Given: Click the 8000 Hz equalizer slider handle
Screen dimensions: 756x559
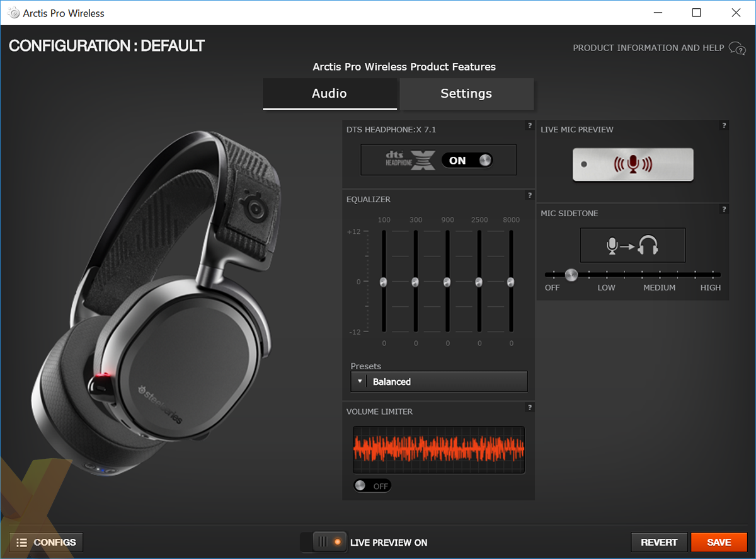Looking at the screenshot, I should (x=511, y=282).
